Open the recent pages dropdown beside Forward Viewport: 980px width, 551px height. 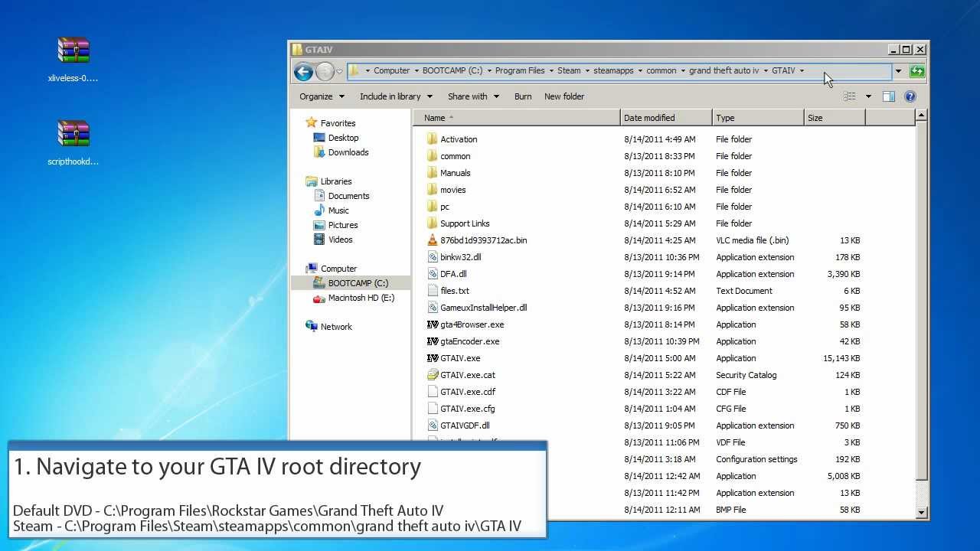coord(340,72)
